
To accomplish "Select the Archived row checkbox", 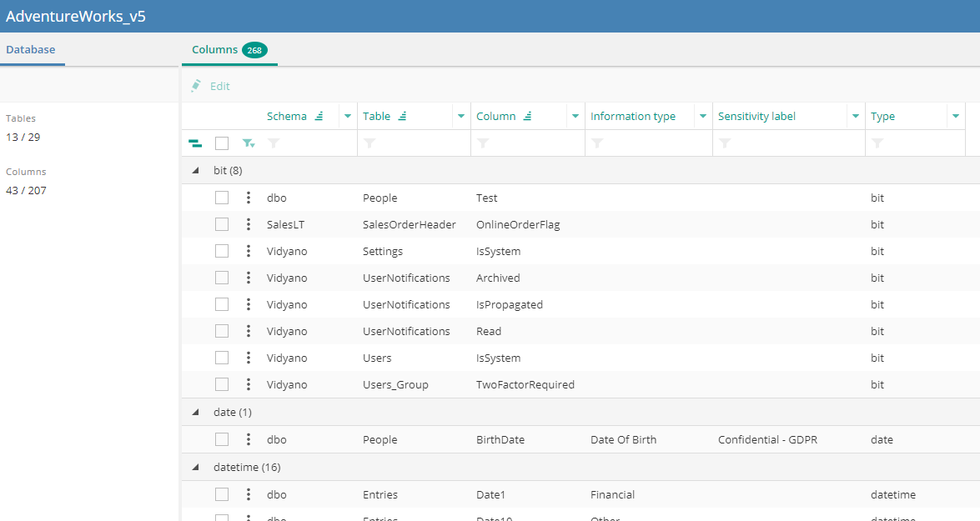I will (x=222, y=278).
